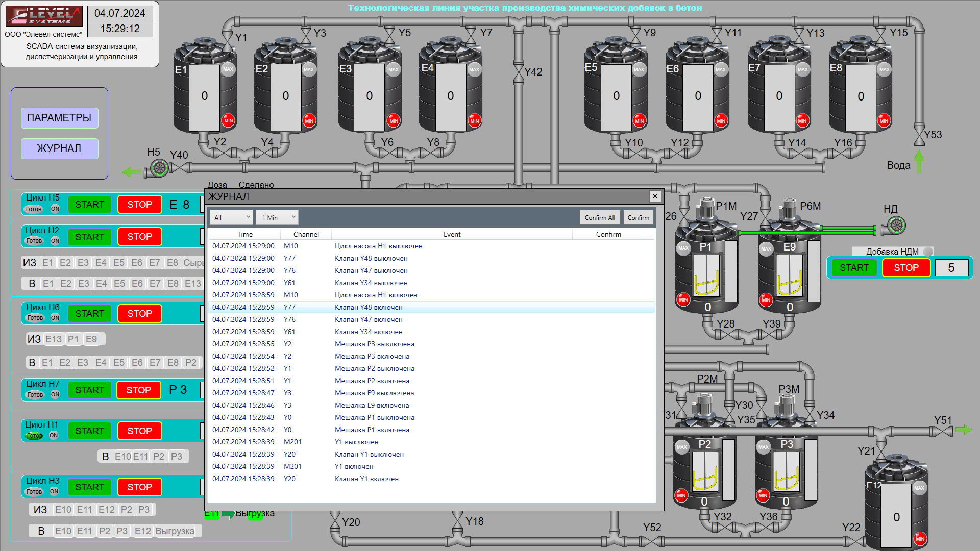This screenshot has height=551, width=980.
Task: Toggle the Добавка НДМ switch
Action: pos(928,252)
